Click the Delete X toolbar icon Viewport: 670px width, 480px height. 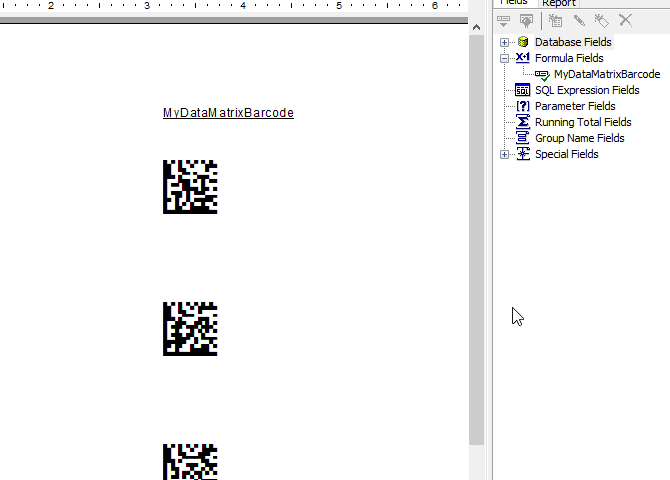pos(625,20)
